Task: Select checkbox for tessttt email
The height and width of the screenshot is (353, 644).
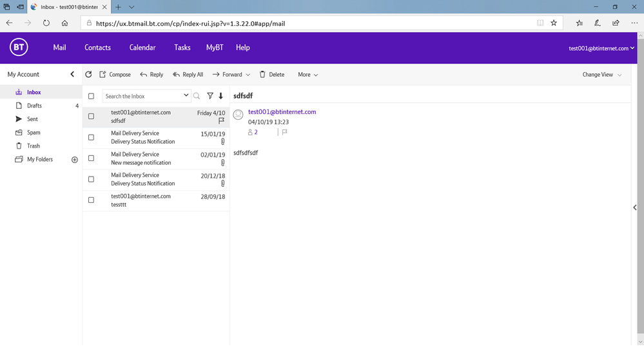Action: [x=91, y=200]
